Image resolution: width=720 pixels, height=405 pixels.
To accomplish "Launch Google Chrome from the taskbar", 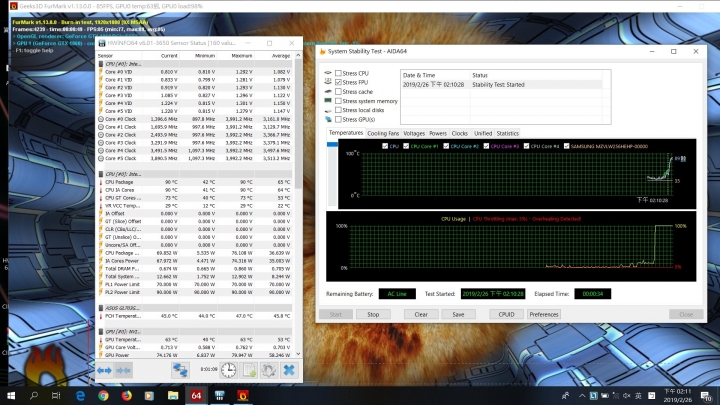I will (103, 395).
